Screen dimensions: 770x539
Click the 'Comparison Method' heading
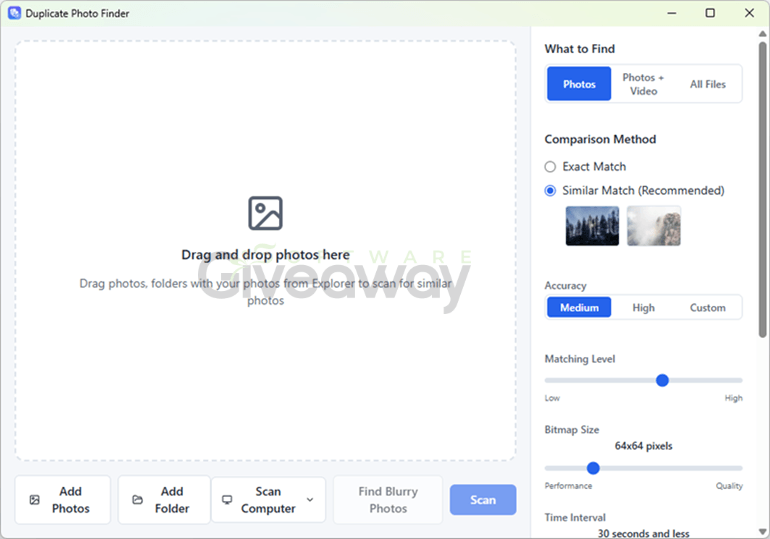point(600,139)
